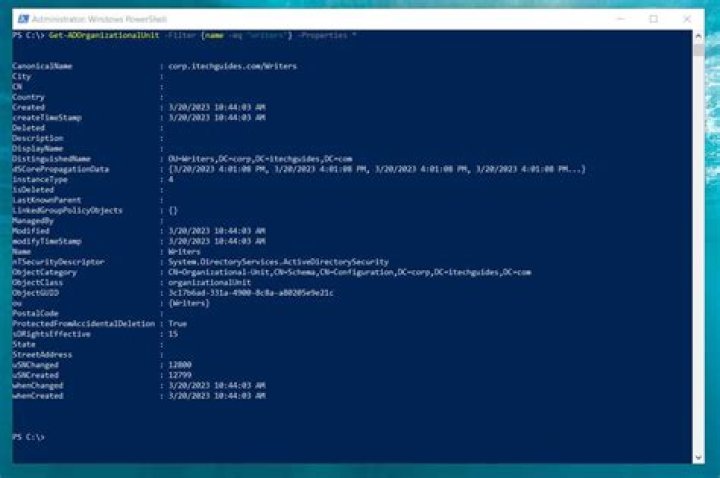Click the sDRightsEffective value 15
The width and height of the screenshot is (720, 478).
tap(173, 334)
